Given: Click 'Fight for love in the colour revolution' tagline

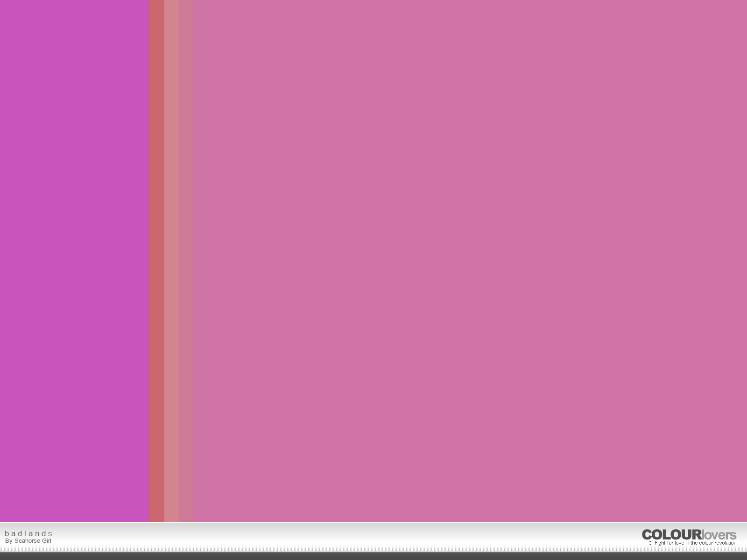Looking at the screenshot, I should [695, 543].
